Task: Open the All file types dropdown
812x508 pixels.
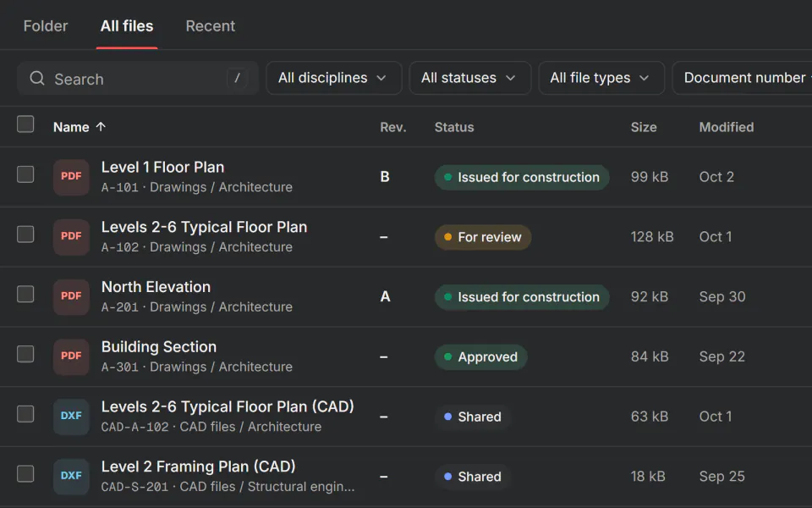Action: click(601, 78)
